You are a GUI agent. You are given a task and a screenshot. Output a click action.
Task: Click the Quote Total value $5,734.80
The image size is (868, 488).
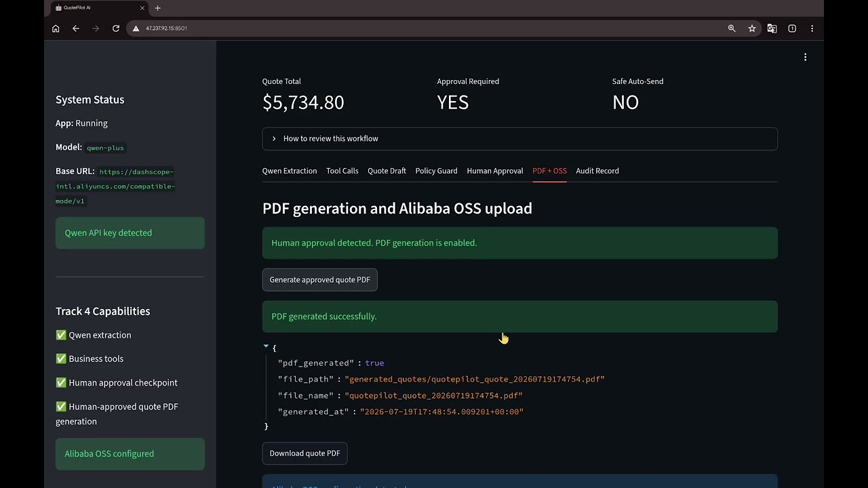pos(303,102)
